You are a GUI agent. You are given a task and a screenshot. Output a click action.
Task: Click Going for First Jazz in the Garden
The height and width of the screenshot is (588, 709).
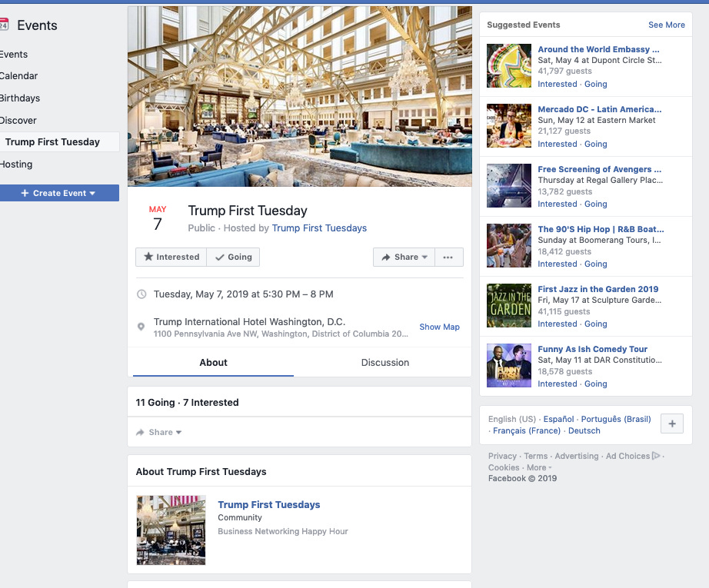click(595, 324)
